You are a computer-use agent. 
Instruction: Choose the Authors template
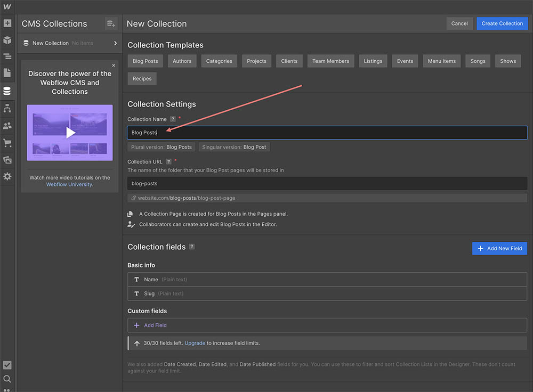[182, 61]
